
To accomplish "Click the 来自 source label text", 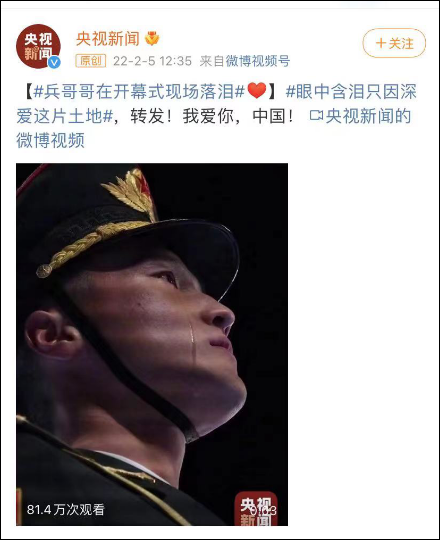I will 212,61.
